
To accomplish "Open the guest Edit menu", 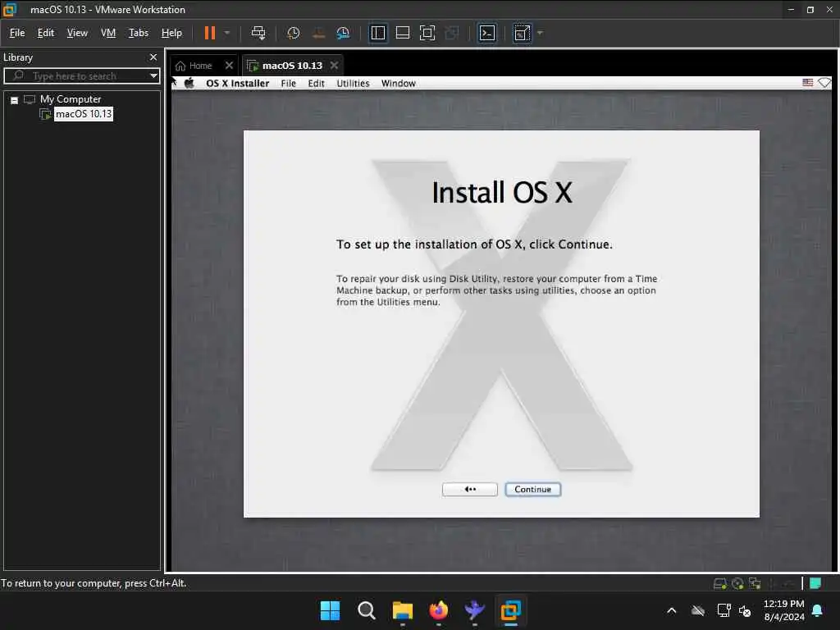I will (x=316, y=83).
